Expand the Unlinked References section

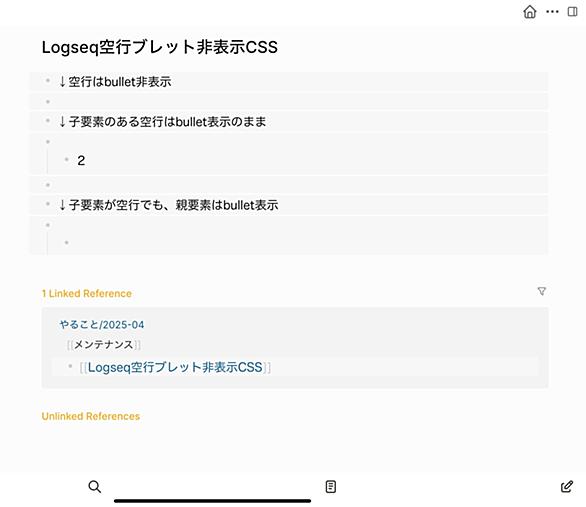(x=90, y=416)
